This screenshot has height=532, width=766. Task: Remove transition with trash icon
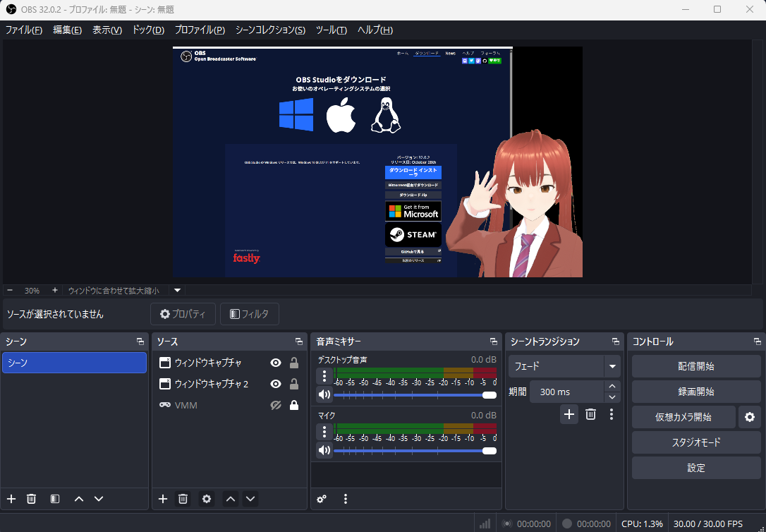[x=590, y=415]
